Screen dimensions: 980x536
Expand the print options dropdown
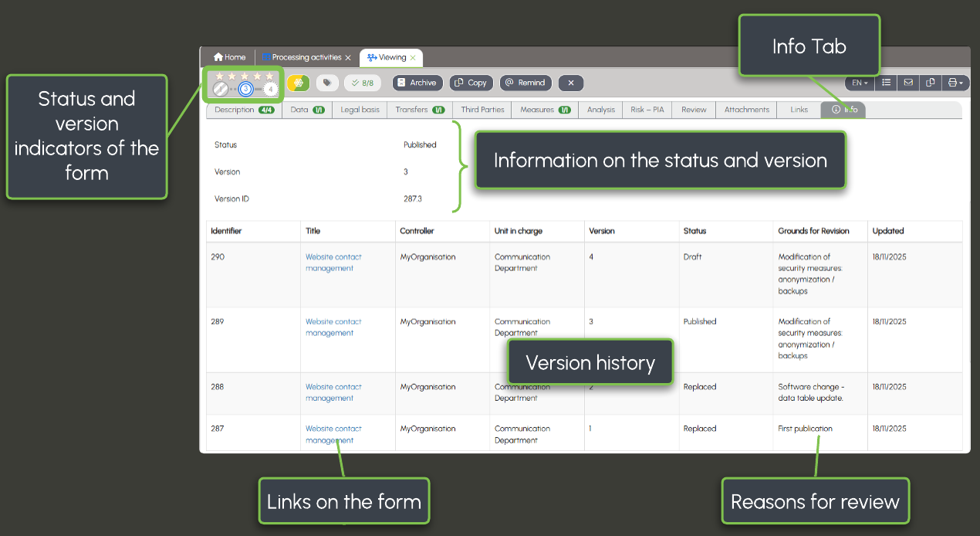(x=955, y=83)
